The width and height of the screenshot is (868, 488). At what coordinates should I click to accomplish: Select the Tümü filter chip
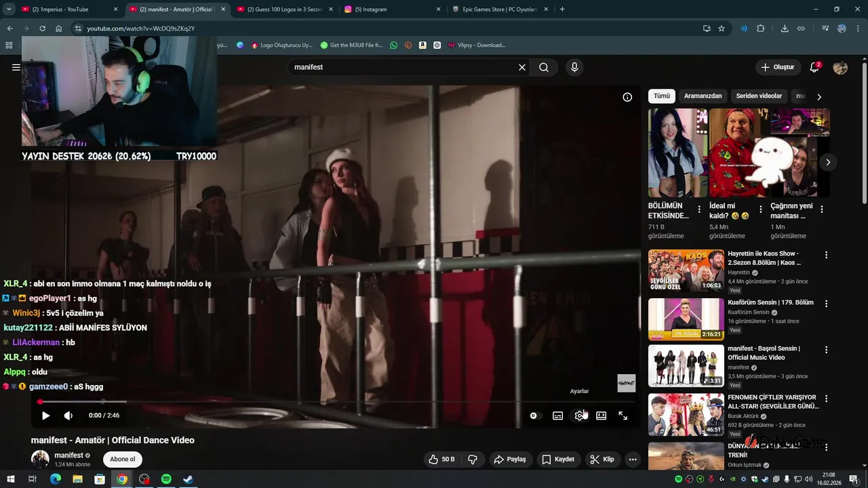click(x=661, y=96)
